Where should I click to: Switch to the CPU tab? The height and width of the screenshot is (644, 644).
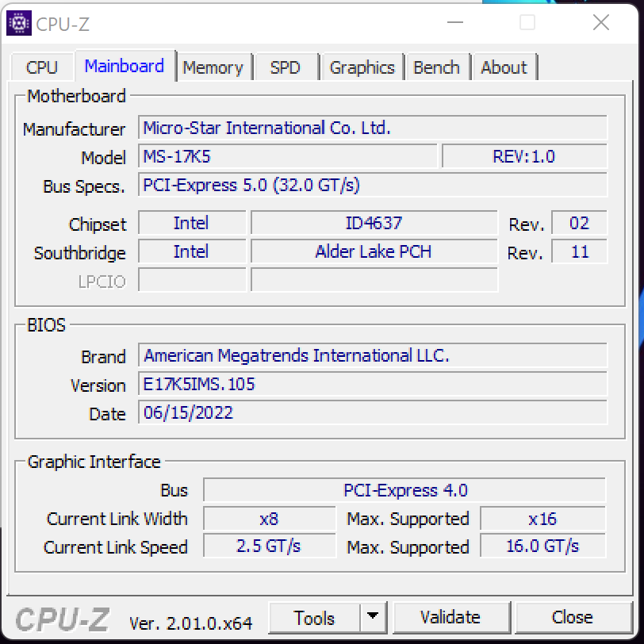(x=41, y=67)
